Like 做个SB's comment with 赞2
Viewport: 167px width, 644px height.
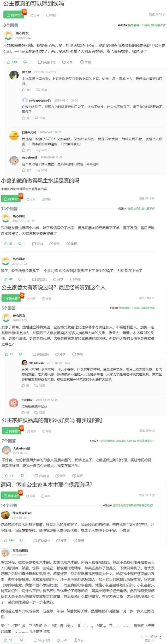(27, 90)
